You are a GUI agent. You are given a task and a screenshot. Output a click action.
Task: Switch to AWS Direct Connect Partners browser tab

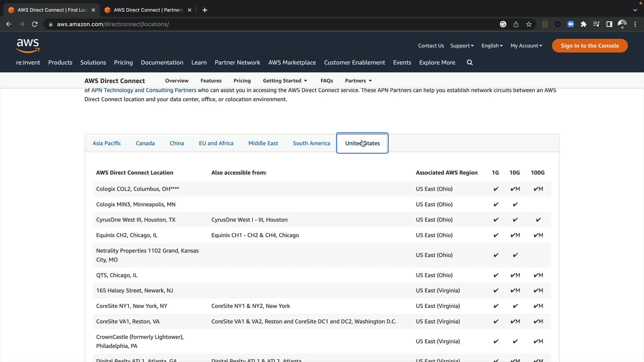148,10
